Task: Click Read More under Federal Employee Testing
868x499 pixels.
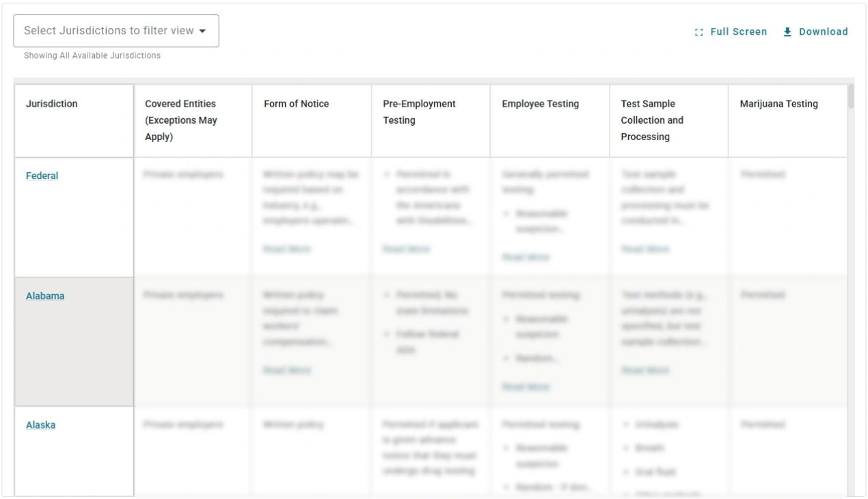Action: 526,257
